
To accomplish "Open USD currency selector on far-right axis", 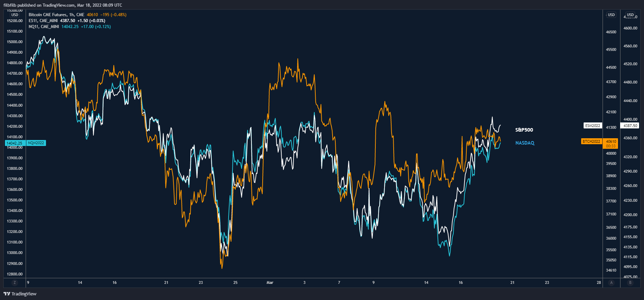I will click(x=630, y=15).
